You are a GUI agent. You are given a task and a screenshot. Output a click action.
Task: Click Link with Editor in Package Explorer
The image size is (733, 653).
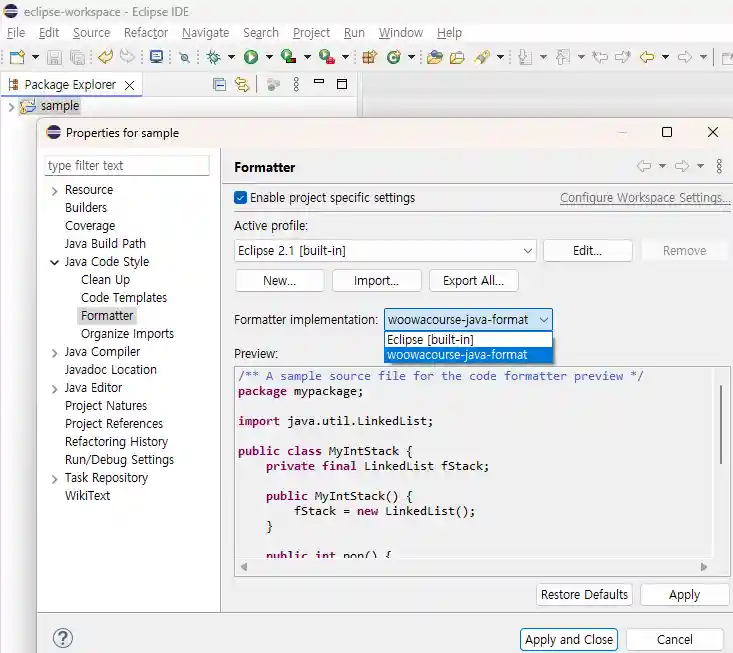[x=242, y=85]
